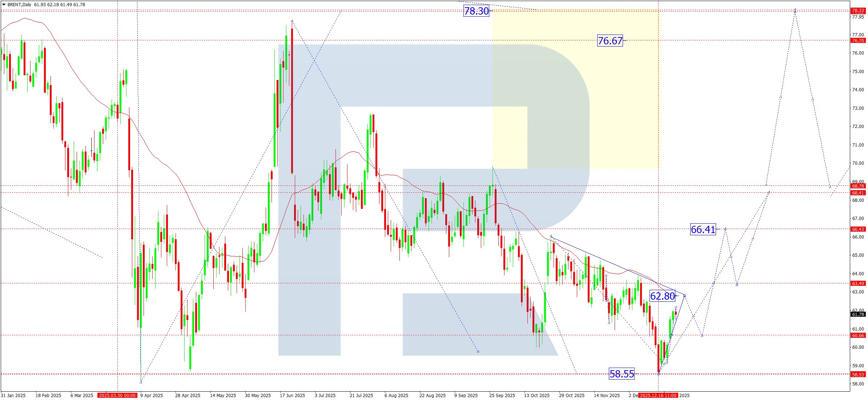Select the 76.67 blue price label
868x400 pixels.
(610, 41)
